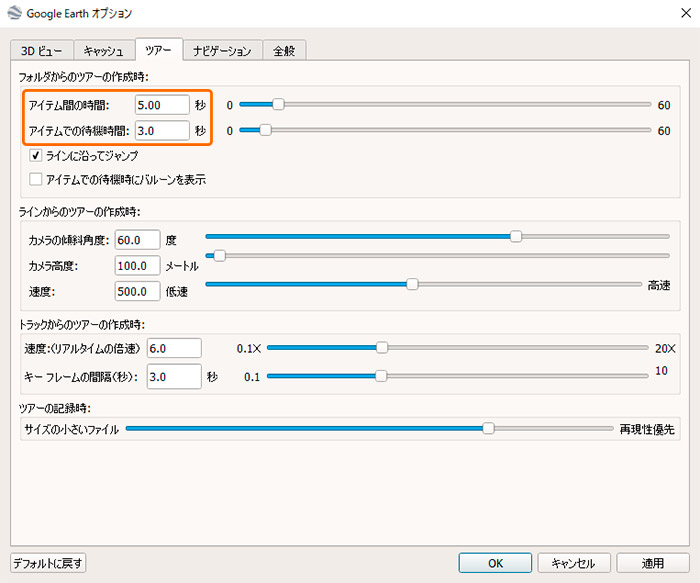Click the camera tilt angle slider handle
The height and width of the screenshot is (583, 700).
coord(516,236)
